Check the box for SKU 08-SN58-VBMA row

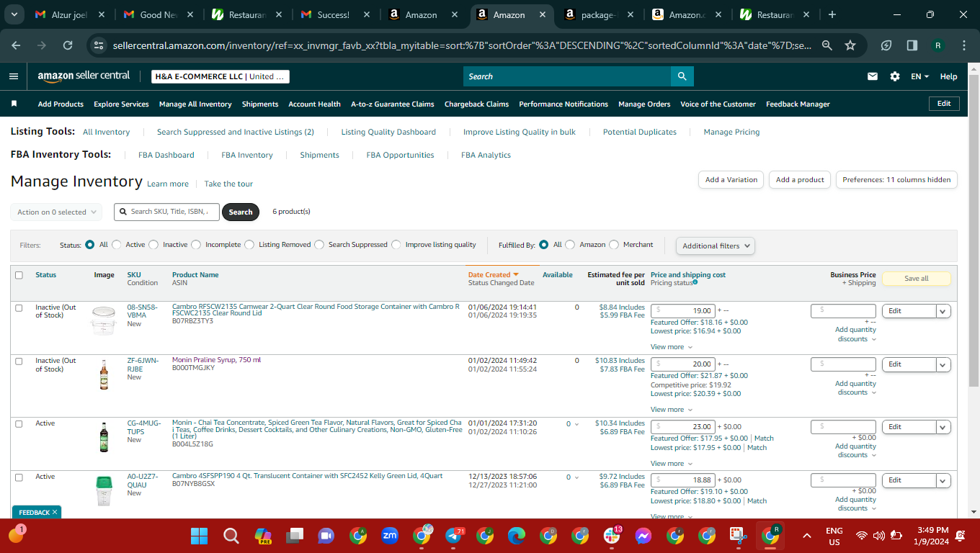(x=19, y=308)
